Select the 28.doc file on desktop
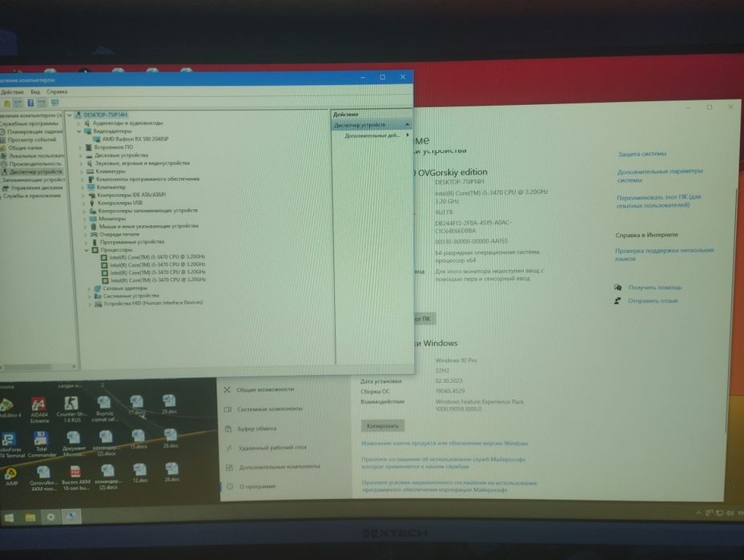744x560 pixels. coord(171,438)
